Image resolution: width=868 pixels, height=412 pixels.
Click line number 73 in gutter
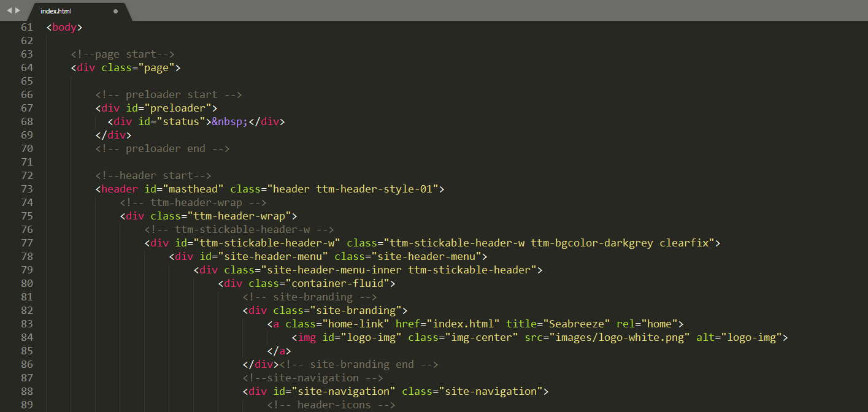pos(27,189)
